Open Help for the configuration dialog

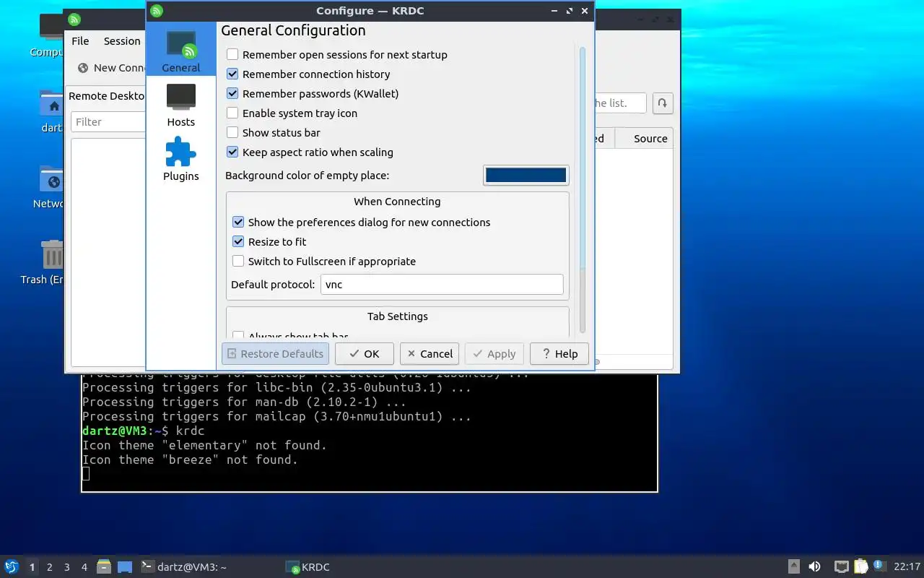click(x=559, y=353)
